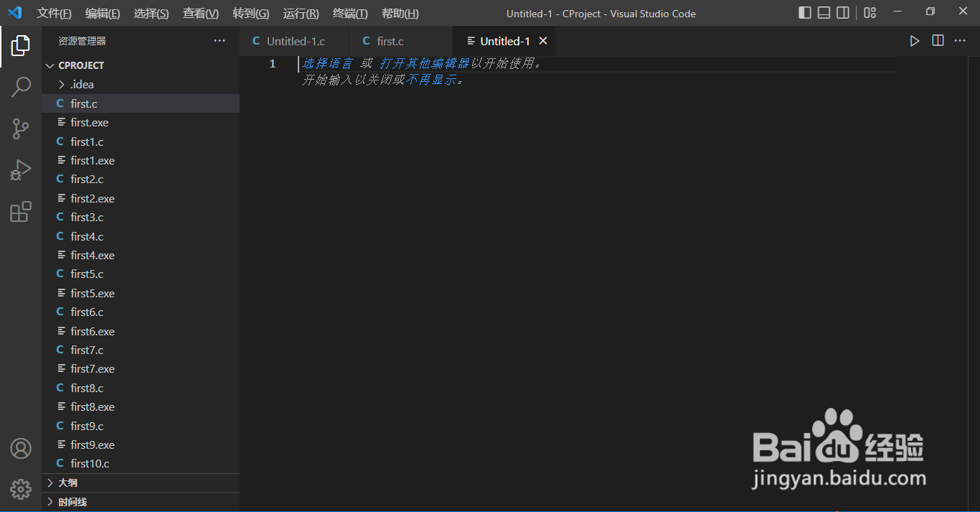Open the Source Control view
980x512 pixels.
point(21,129)
